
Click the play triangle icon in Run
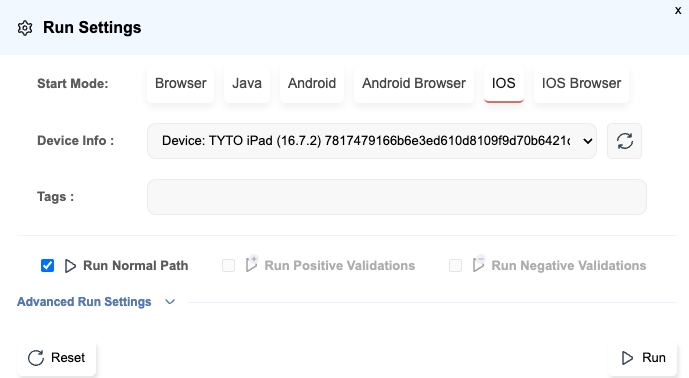coord(627,358)
